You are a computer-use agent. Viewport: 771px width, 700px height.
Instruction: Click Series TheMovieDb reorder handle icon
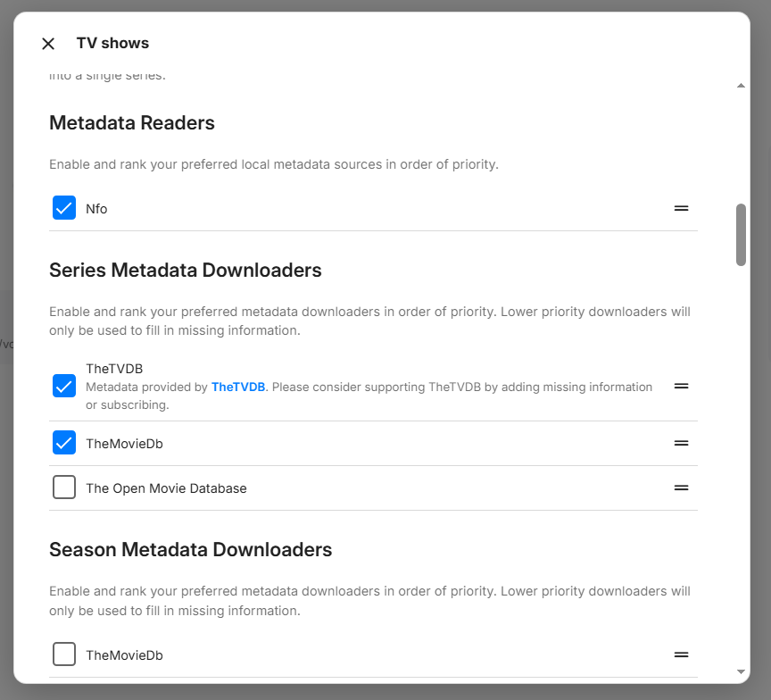[x=681, y=444]
